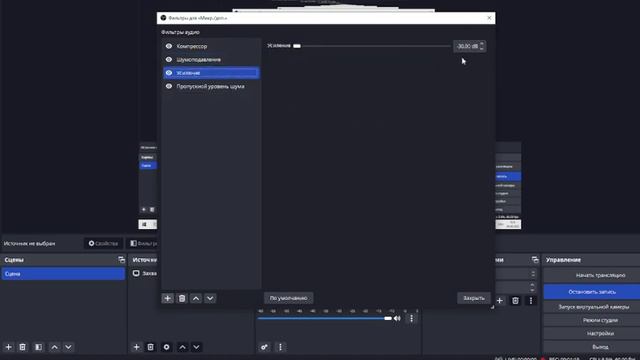Viewport: 640px width, 360px height.
Task: Click Запуск виртуальной камеры button
Action: (x=593, y=307)
